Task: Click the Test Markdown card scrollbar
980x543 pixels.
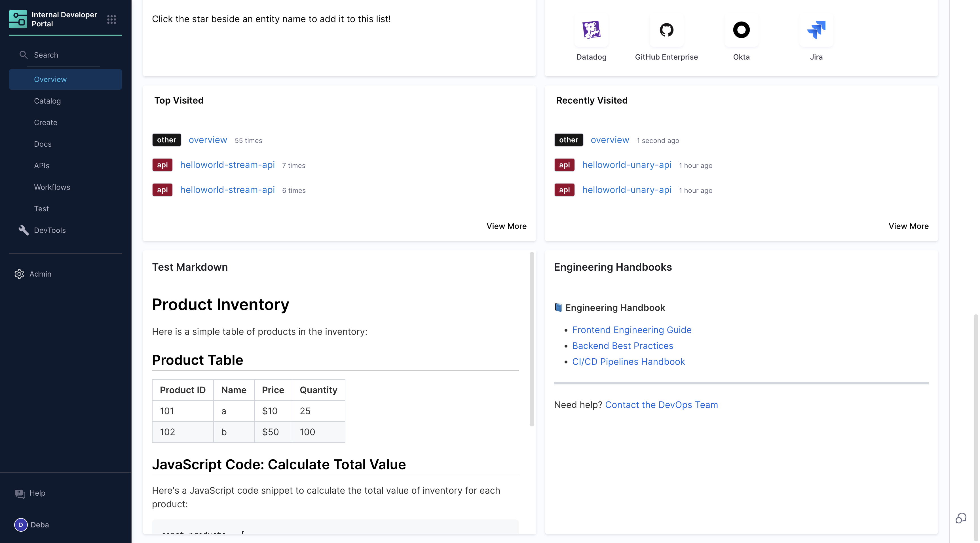Action: tap(531, 339)
